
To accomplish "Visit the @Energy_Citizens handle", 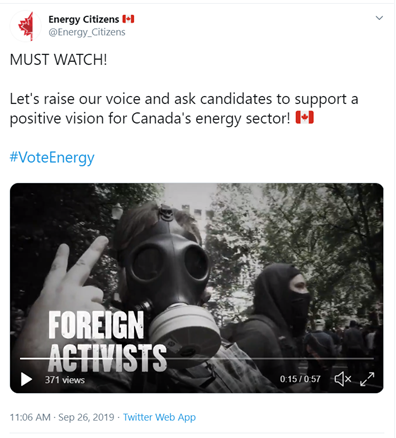I will (87, 32).
